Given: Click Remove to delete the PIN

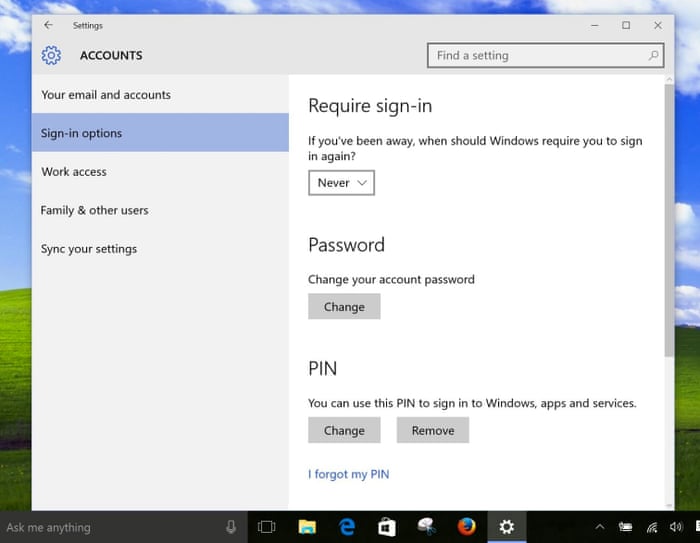Looking at the screenshot, I should click(432, 431).
